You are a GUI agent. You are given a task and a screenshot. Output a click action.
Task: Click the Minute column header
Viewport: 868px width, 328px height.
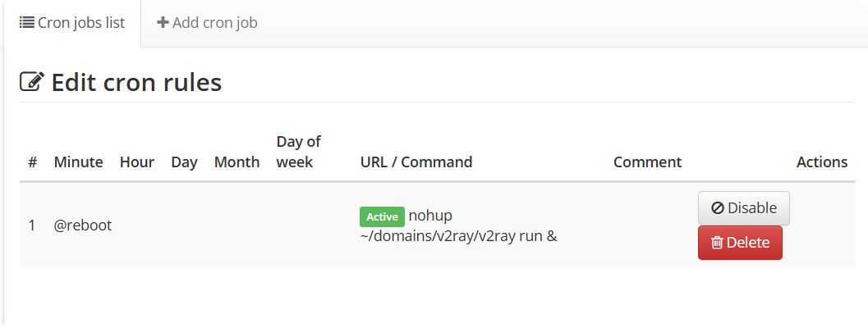[78, 162]
